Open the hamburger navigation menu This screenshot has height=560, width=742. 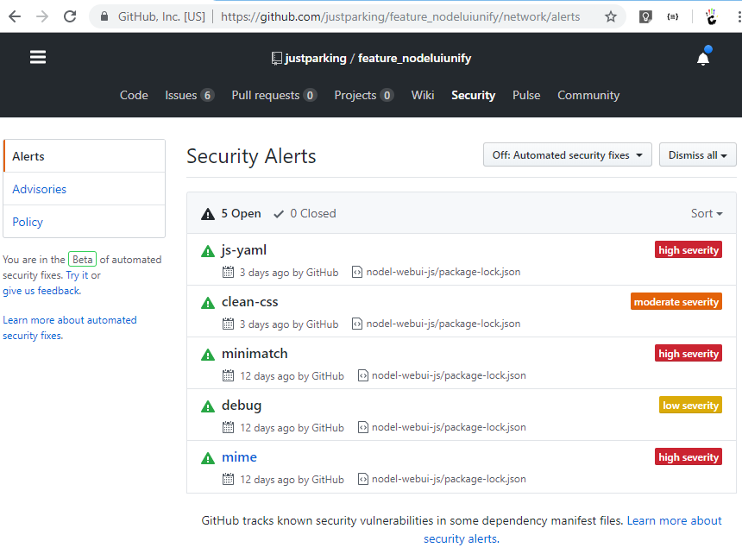pos(38,57)
